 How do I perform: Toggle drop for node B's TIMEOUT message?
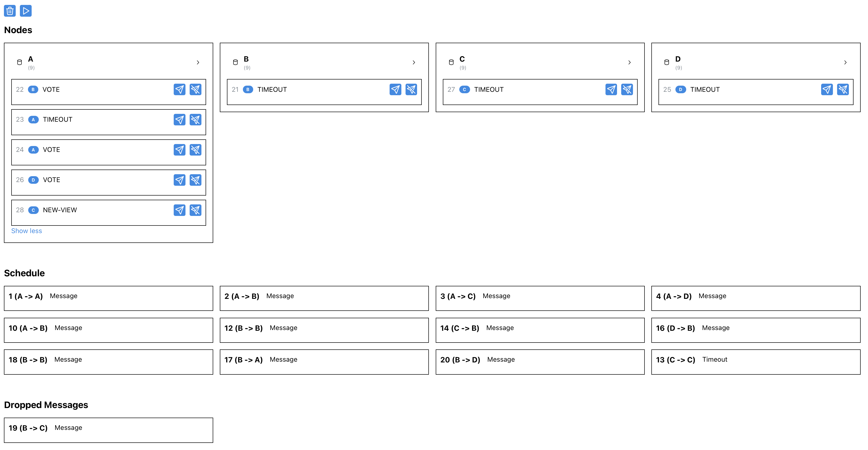pyautogui.click(x=411, y=90)
